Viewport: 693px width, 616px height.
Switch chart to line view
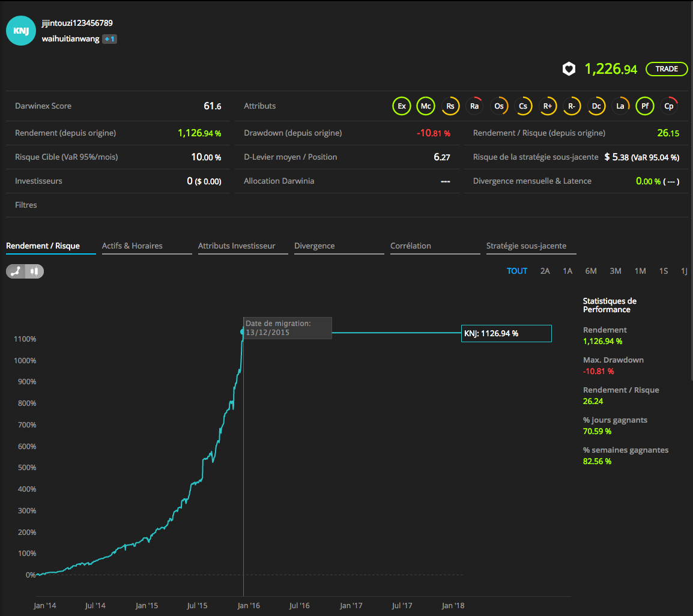(16, 271)
